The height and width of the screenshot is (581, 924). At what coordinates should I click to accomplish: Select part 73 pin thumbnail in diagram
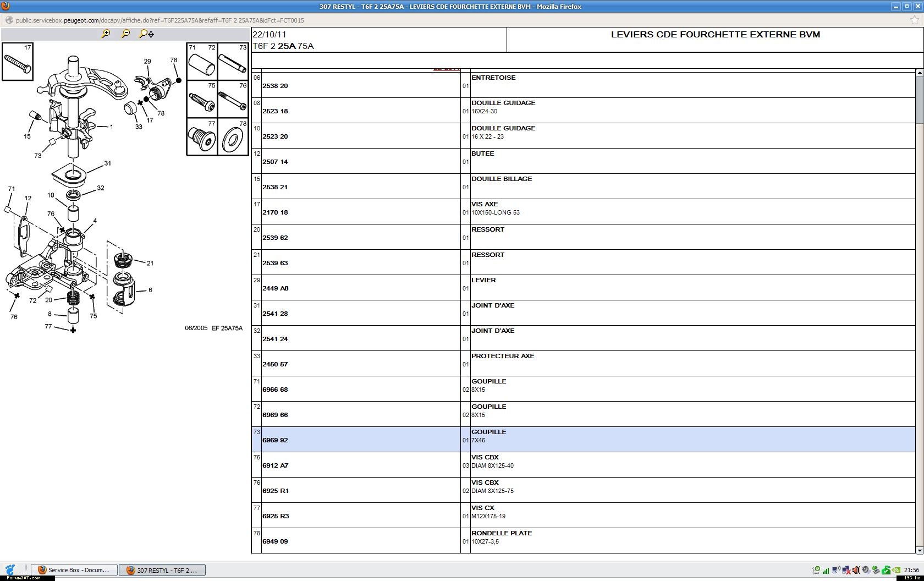(x=233, y=62)
